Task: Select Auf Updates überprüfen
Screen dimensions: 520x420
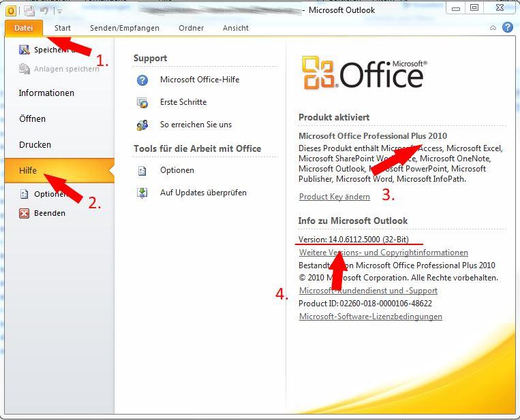Action: pos(203,193)
